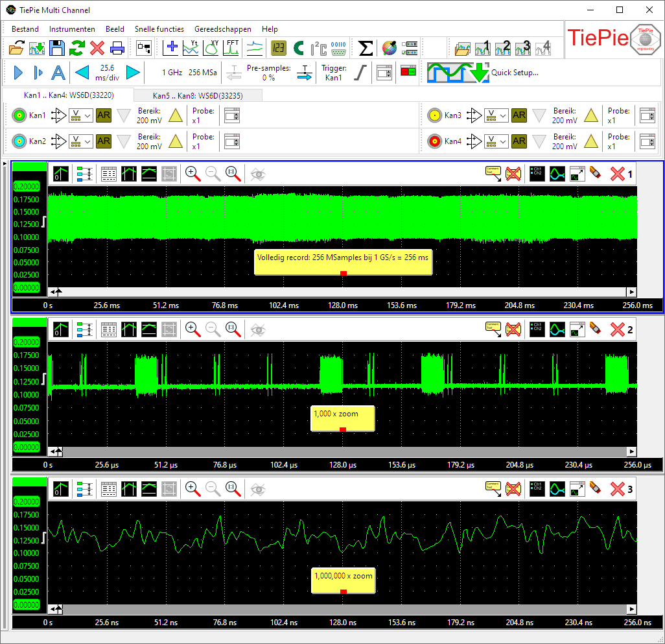665x644 pixels.
Task: Open the Kan2 coupling dropdown
Action: (x=81, y=141)
